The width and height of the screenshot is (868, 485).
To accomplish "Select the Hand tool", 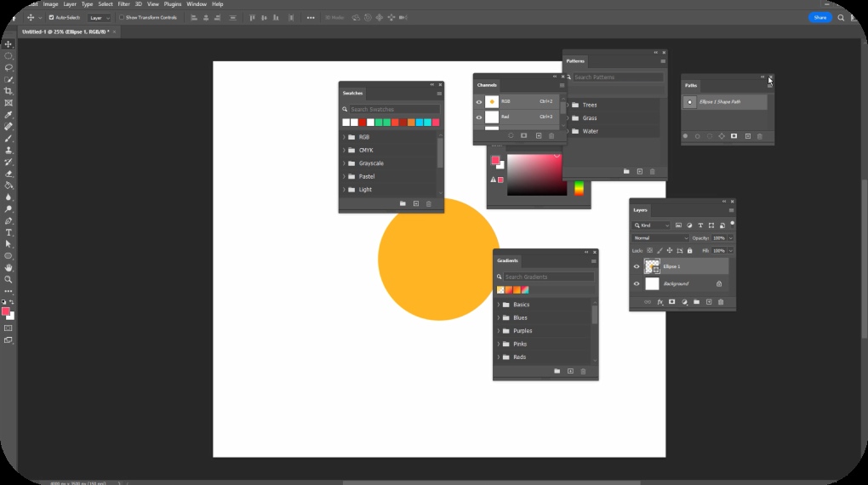I will pos(9,267).
